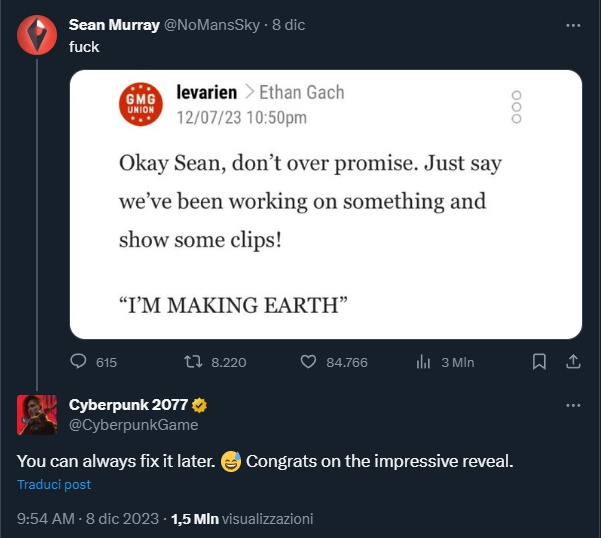Click Cyberpunk 2077 gold verified badge
Image resolution: width=601 pixels, height=538 pixels.
tap(200, 405)
